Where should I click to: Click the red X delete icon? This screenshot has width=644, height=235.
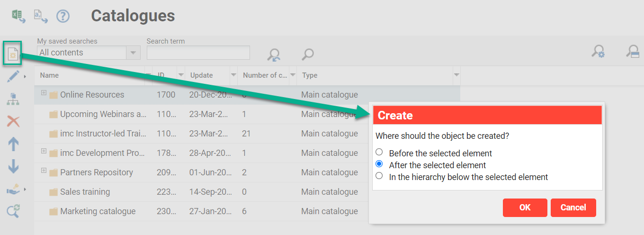point(13,122)
